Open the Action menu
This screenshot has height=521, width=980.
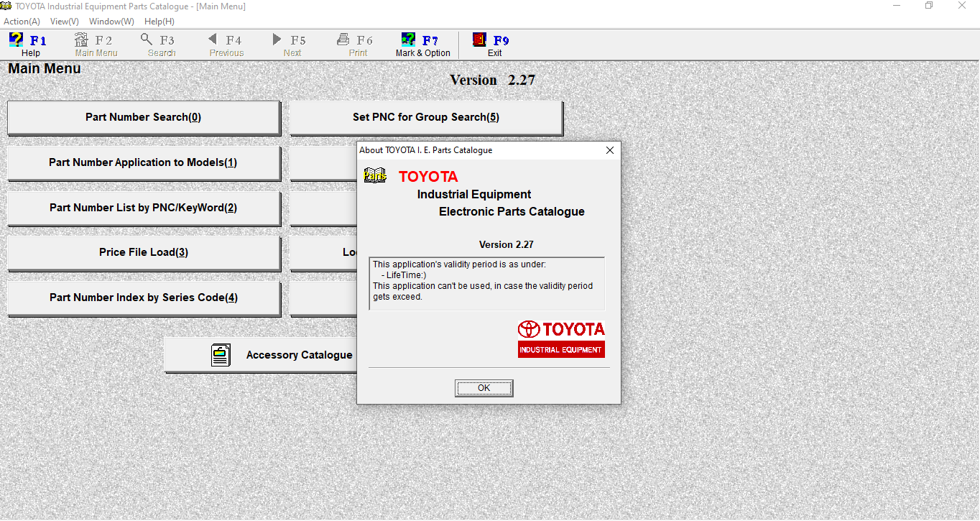21,21
